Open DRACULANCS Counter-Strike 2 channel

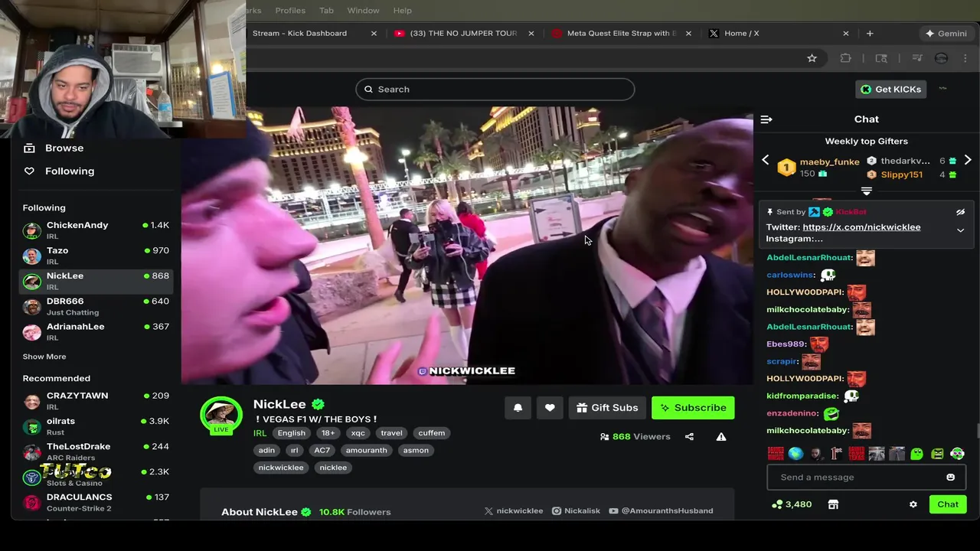[x=96, y=502]
